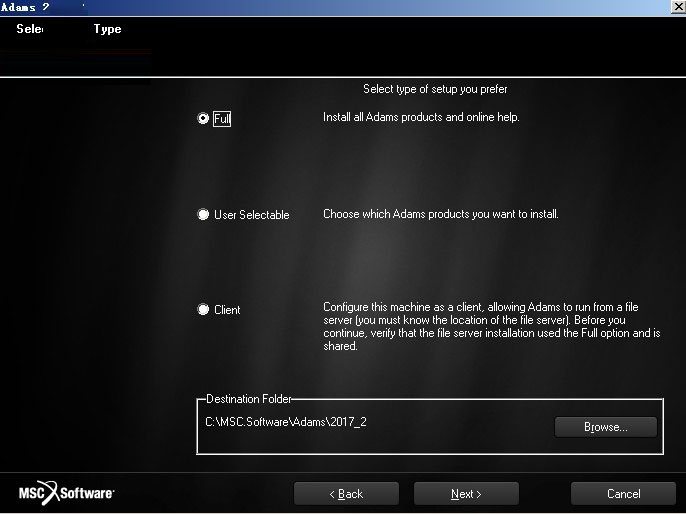Click 'Install all Adams products and online help' text
Screen dimensions: 686x514
421,117
